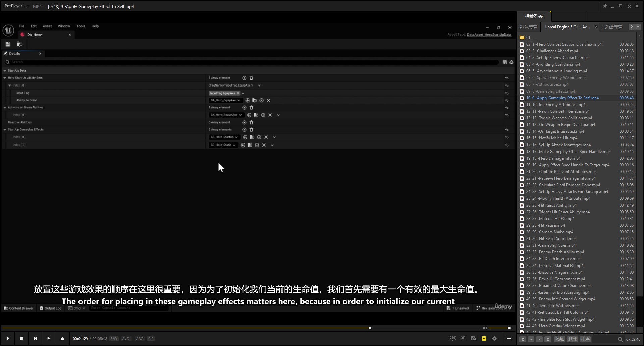
Task: Open the GE_Hero_Static class dropdown
Action: [x=223, y=145]
